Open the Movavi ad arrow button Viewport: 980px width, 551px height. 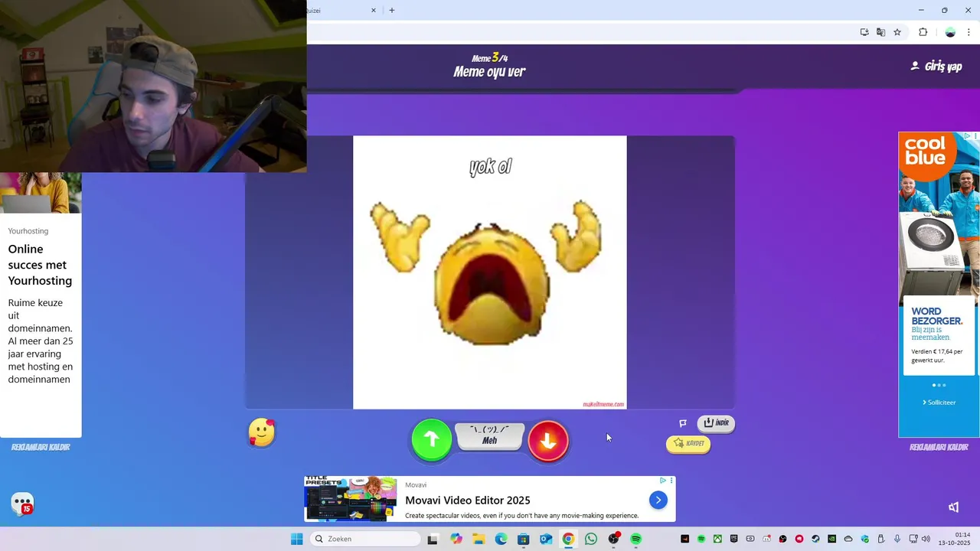point(658,500)
